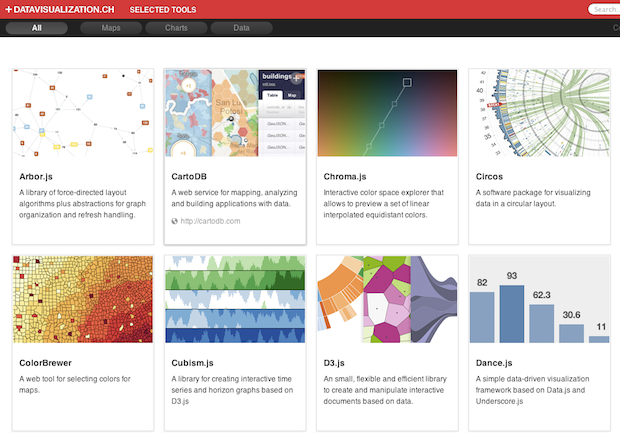Open the Arbor.js graph thumbnail
The height and width of the screenshot is (438, 620).
click(x=83, y=113)
